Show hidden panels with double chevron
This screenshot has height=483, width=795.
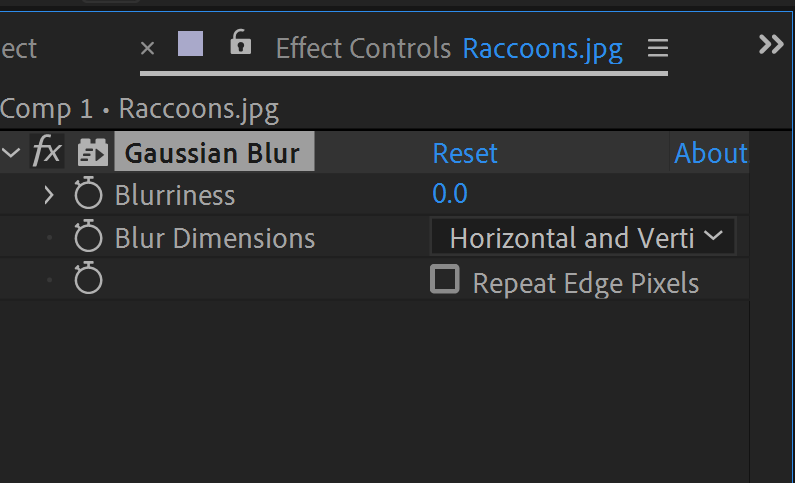pos(771,45)
